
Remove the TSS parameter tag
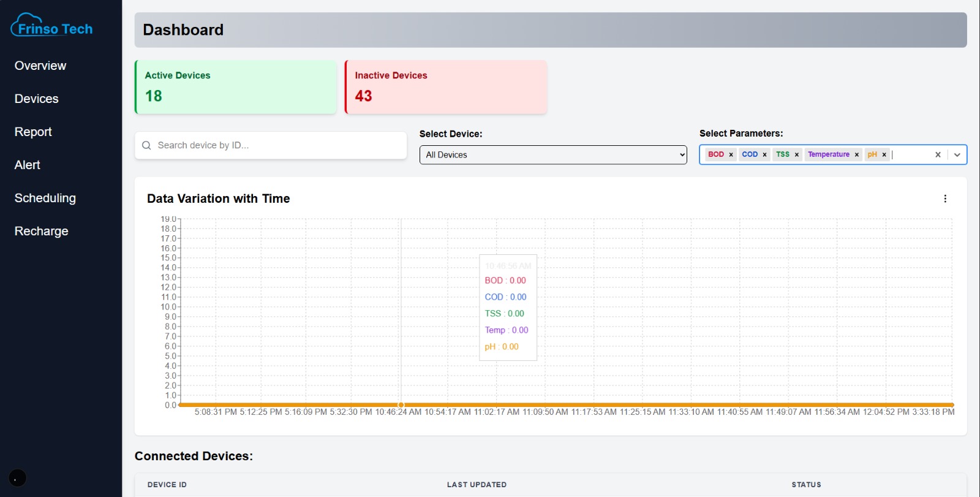pyautogui.click(x=796, y=155)
